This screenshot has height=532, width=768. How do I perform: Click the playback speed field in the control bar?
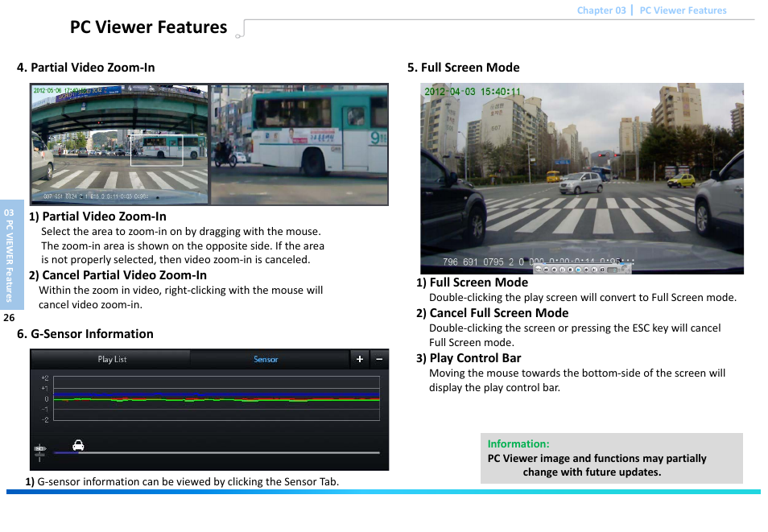click(613, 270)
